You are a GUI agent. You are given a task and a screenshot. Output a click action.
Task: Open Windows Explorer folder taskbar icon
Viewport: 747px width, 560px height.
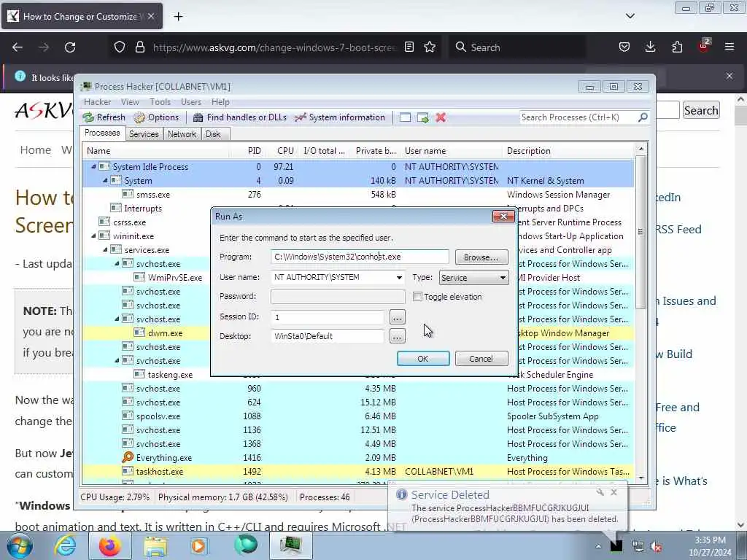click(x=155, y=545)
